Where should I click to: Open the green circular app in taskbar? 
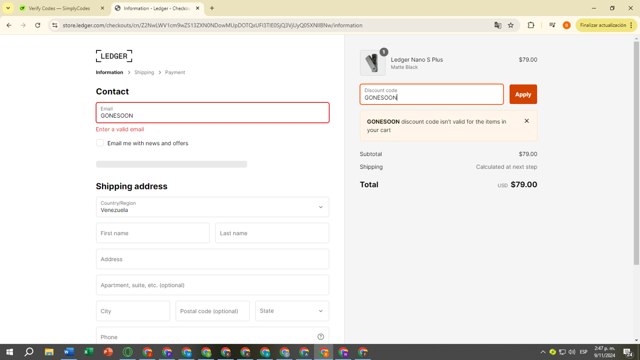(127, 352)
